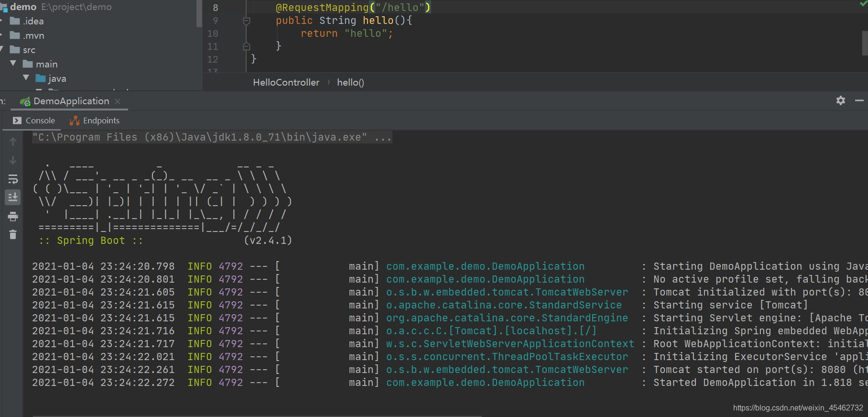This screenshot has height=417, width=868.
Task: Click fold end marker at line 11
Action: coord(246,46)
